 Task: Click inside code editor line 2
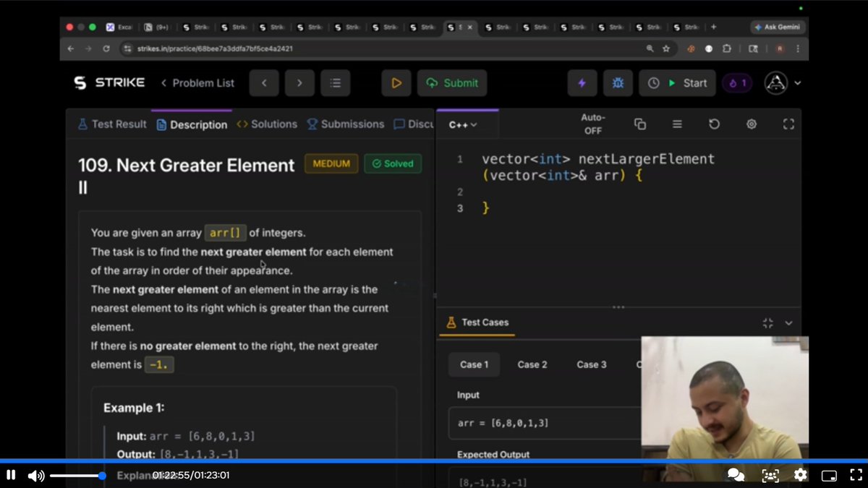click(637, 192)
